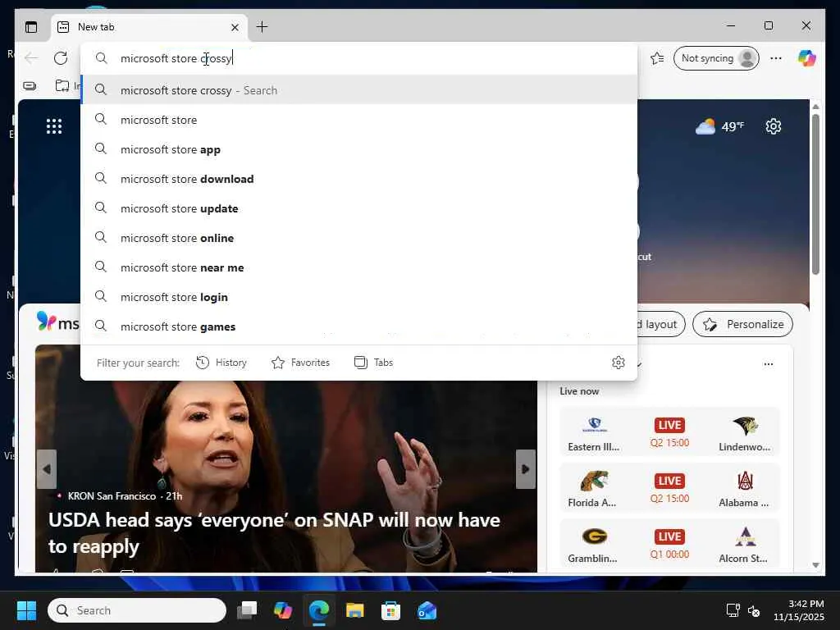
Task: Choose 'microsoft store online' suggestion
Action: (x=359, y=238)
